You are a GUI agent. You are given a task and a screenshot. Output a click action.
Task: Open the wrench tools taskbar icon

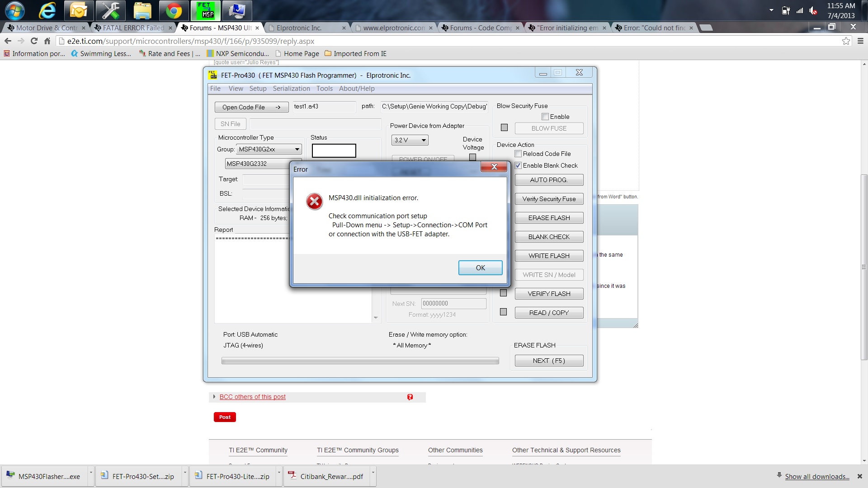(x=110, y=10)
